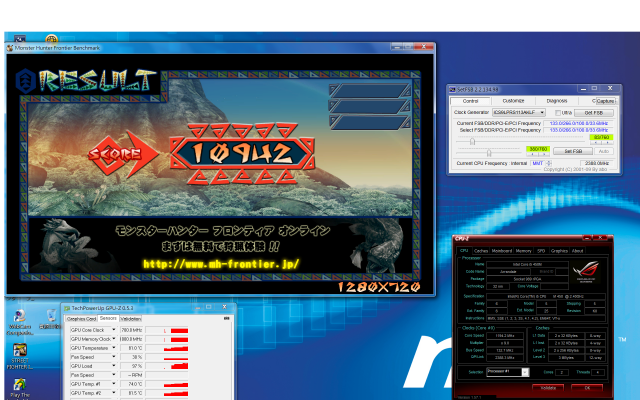Screen dimensions: 640x400
Task: Click the OK button in CPU-Z
Action: 587,388
